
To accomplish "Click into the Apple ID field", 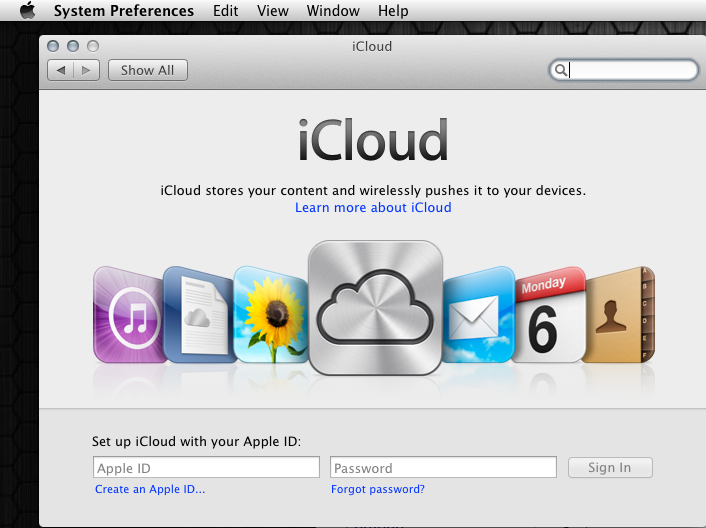I will point(206,467).
